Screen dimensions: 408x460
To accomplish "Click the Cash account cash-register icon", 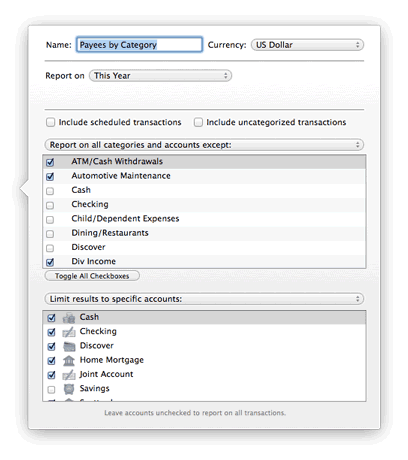I will coord(69,318).
